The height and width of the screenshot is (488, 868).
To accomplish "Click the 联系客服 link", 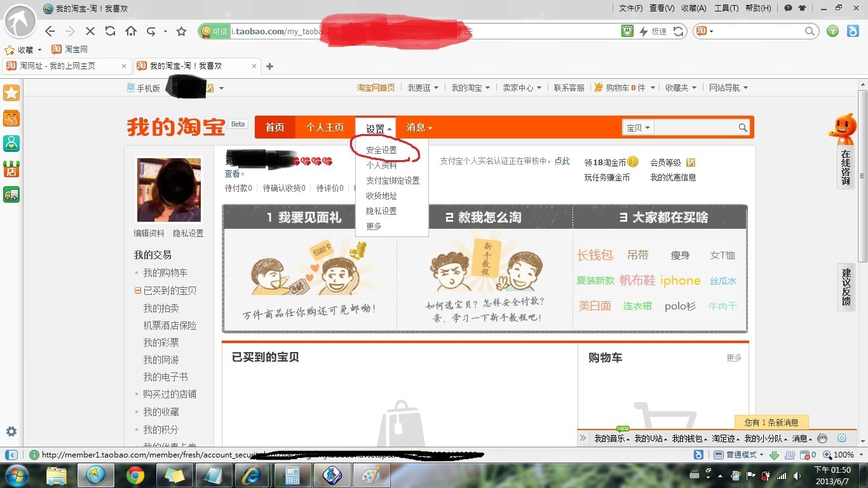I will pos(569,88).
